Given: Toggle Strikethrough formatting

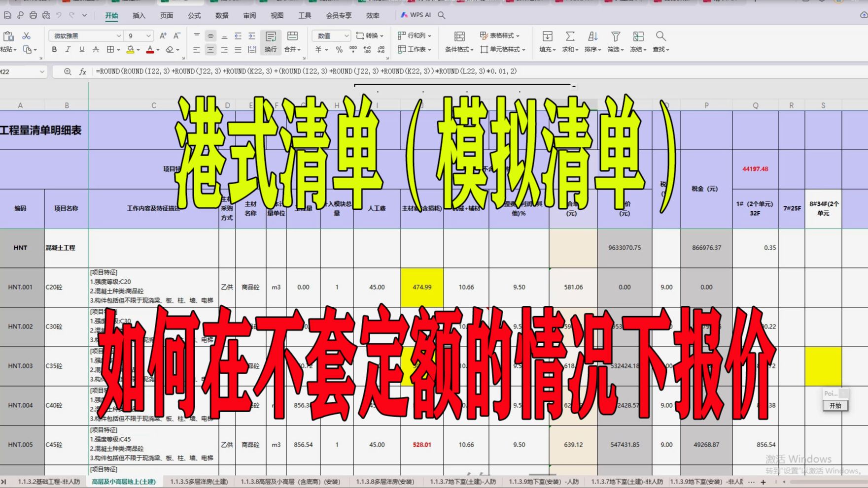Looking at the screenshot, I should (x=96, y=49).
